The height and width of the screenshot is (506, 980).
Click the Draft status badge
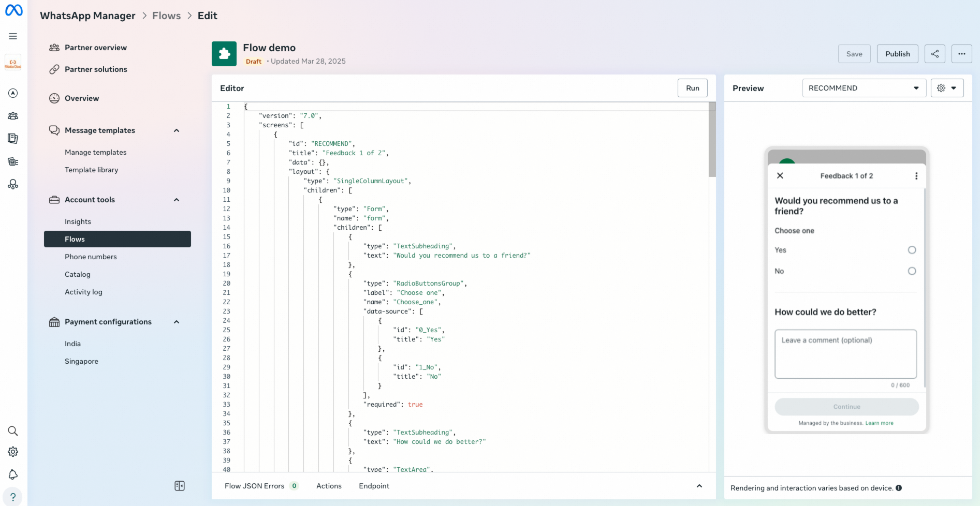[x=254, y=61]
